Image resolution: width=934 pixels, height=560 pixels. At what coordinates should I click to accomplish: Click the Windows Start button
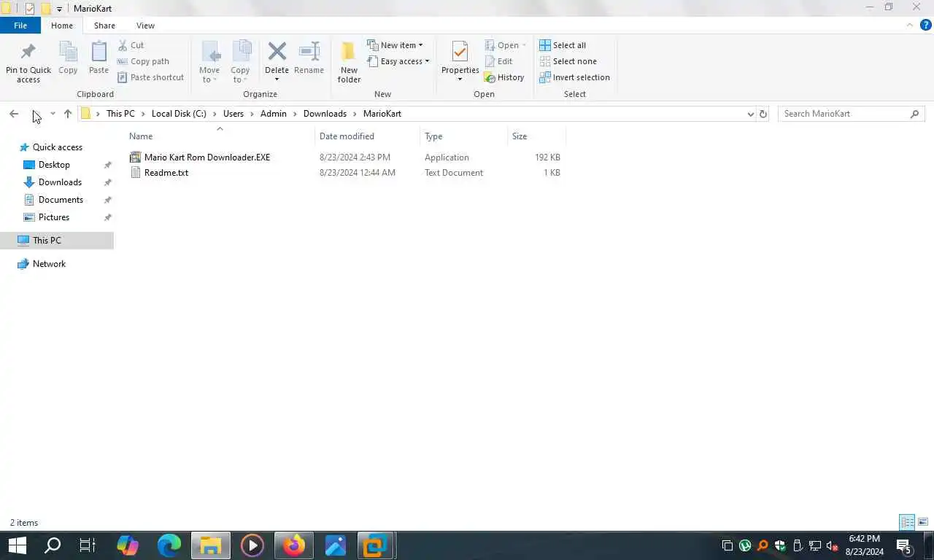tap(17, 545)
